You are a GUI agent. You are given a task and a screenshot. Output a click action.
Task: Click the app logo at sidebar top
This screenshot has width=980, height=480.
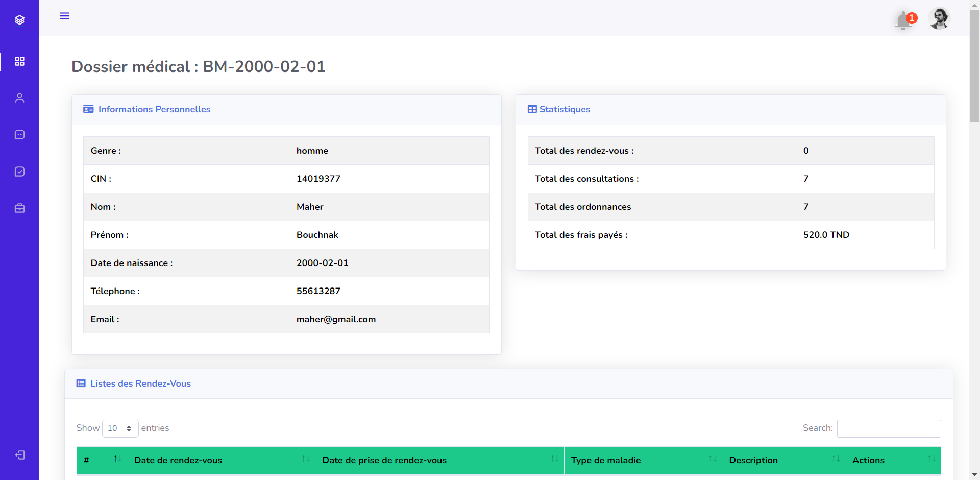19,19
